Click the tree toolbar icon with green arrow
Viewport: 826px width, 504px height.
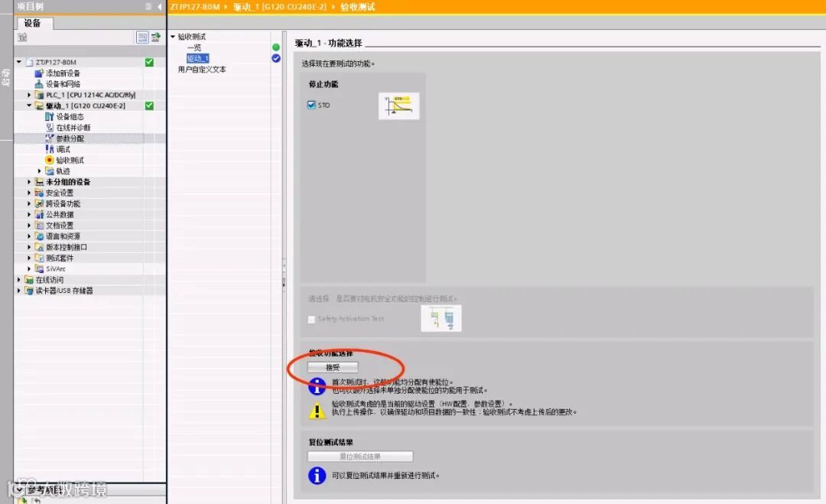(156, 37)
